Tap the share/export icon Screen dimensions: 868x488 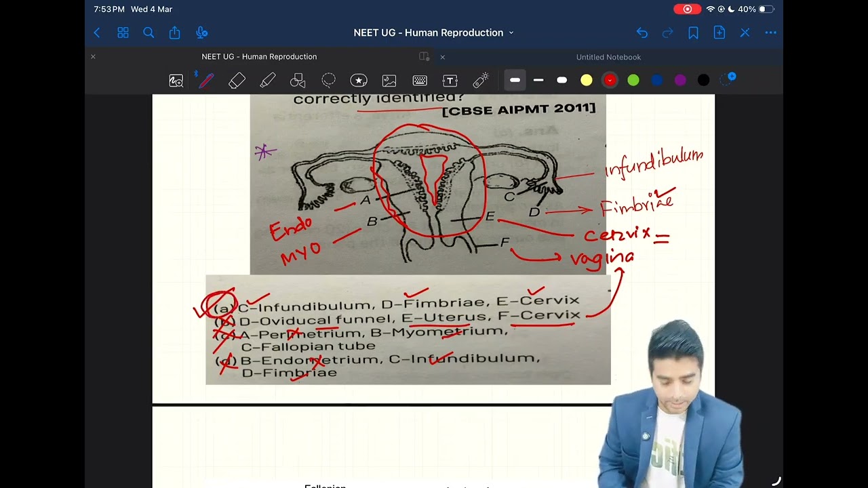[175, 33]
